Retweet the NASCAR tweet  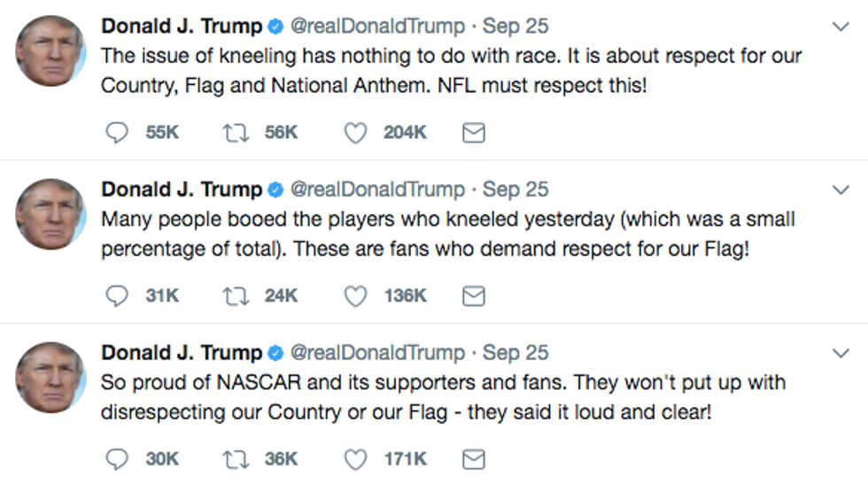coord(234,458)
